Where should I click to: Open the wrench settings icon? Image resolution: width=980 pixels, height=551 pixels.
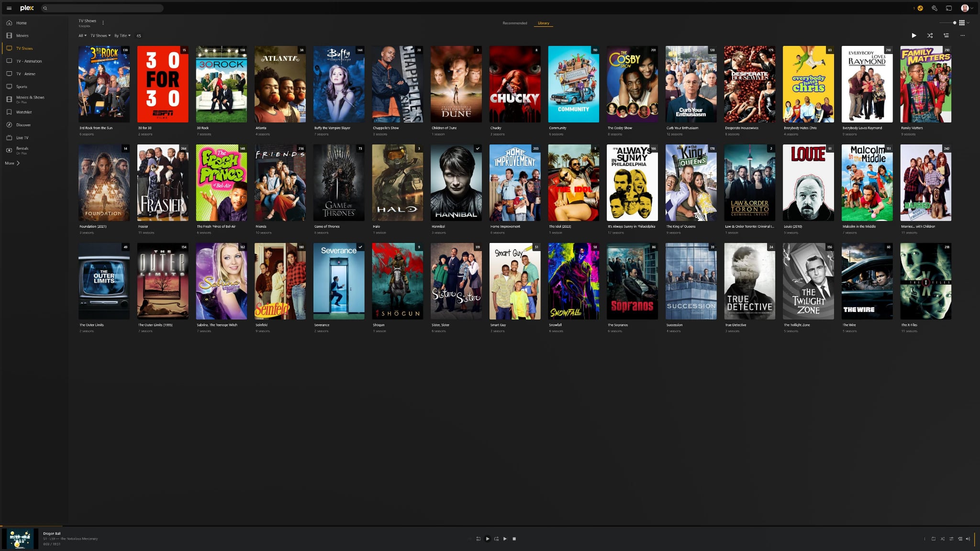pyautogui.click(x=934, y=8)
